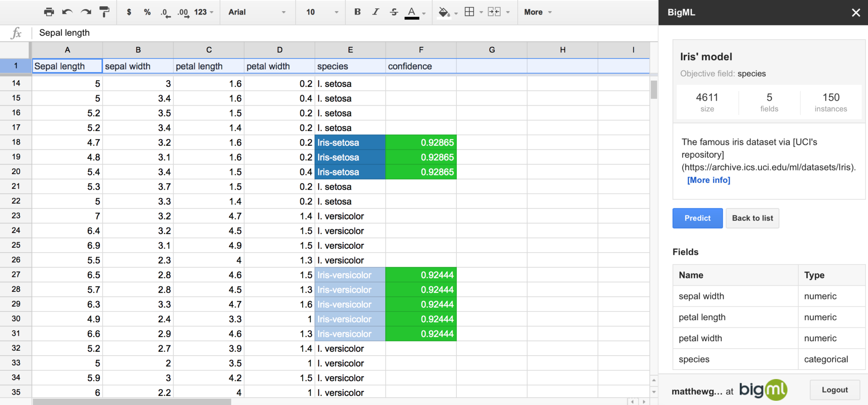The image size is (868, 405).
Task: Open the font size dropdown
Action: click(320, 12)
